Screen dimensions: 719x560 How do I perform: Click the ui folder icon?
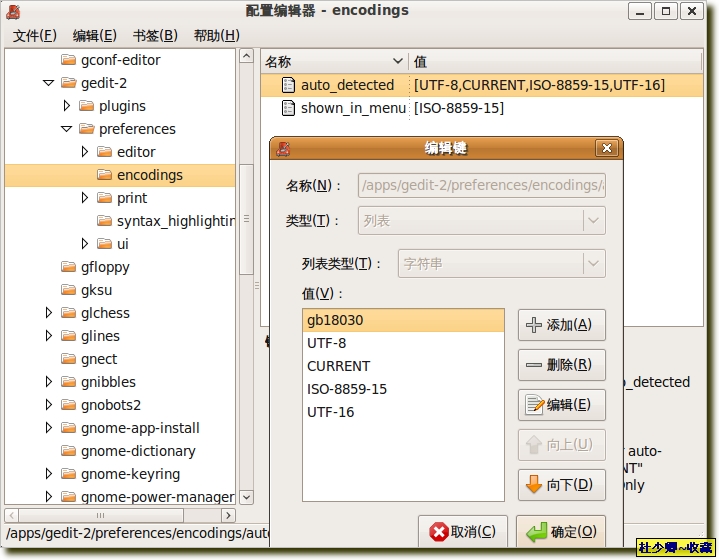(105, 244)
